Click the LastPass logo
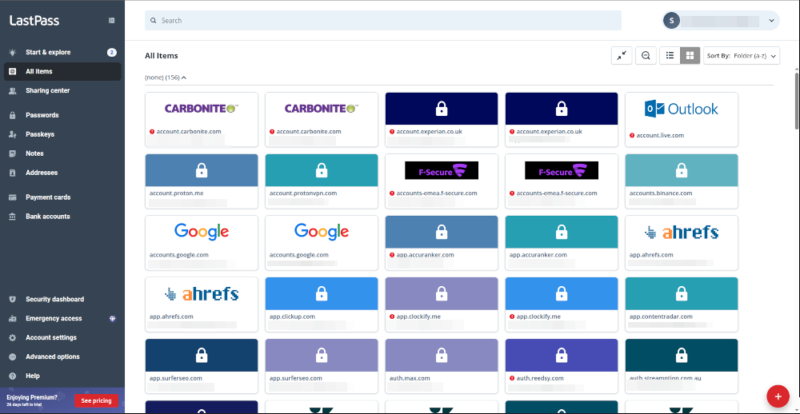The height and width of the screenshot is (414, 800). coord(34,21)
